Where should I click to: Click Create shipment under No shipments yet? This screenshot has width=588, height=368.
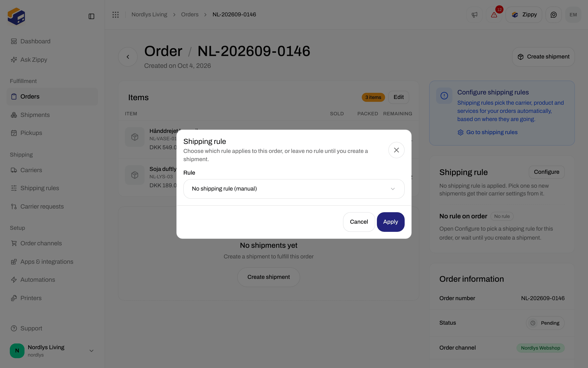pos(268,277)
